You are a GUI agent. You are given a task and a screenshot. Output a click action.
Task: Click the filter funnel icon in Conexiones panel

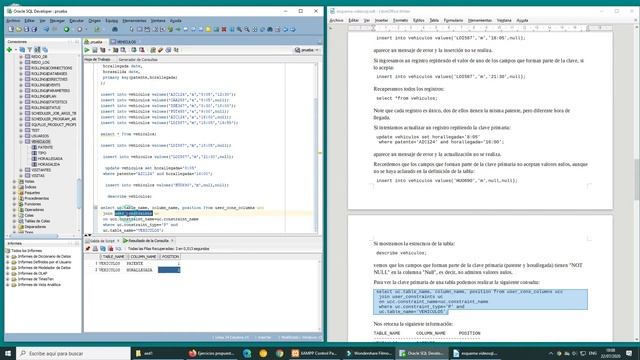(x=29, y=49)
